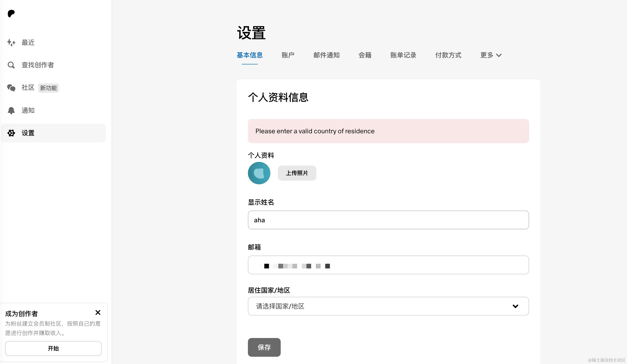Click the arrow on the country selector
627x364 pixels.
515,306
